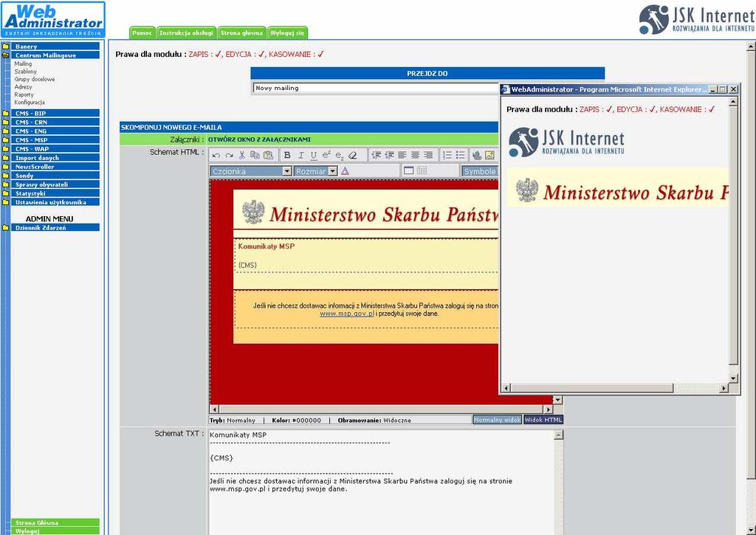Screen dimensions: 756x535
Task: Insert a numbered list
Action: pos(447,155)
